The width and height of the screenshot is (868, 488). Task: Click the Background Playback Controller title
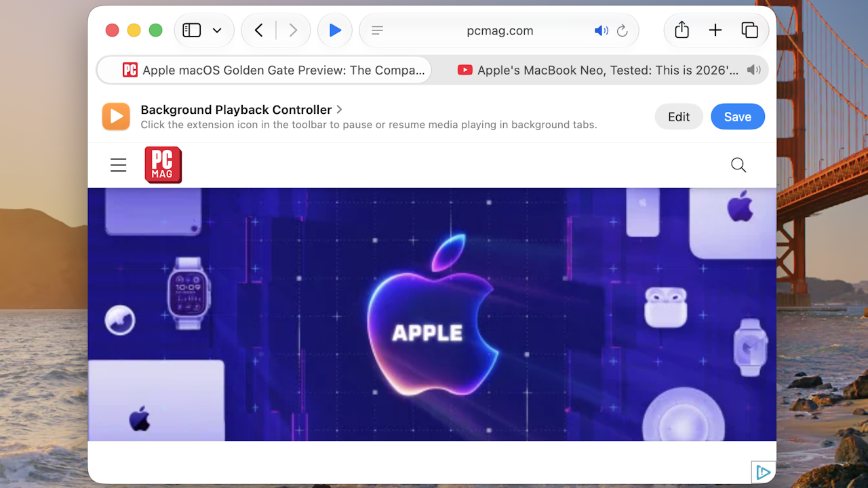click(x=236, y=110)
